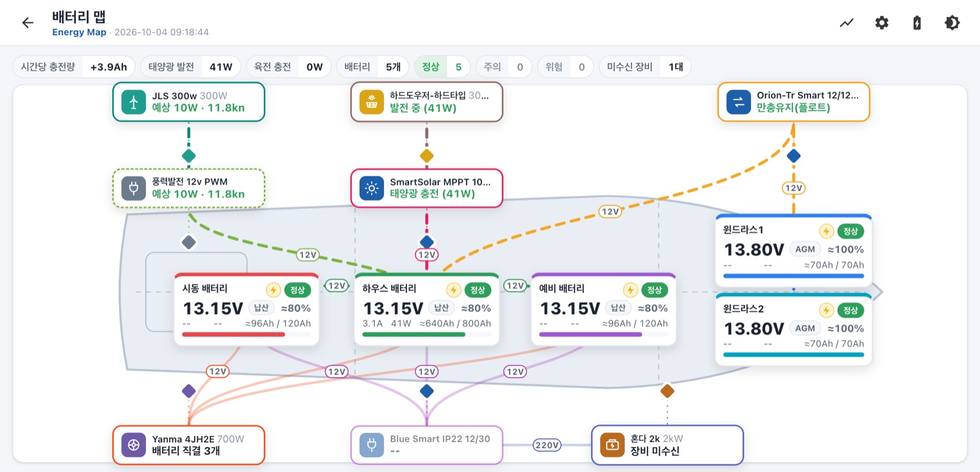The image size is (980, 472).
Task: Click the SmartSolar MPPT sun icon
Action: pos(372,189)
